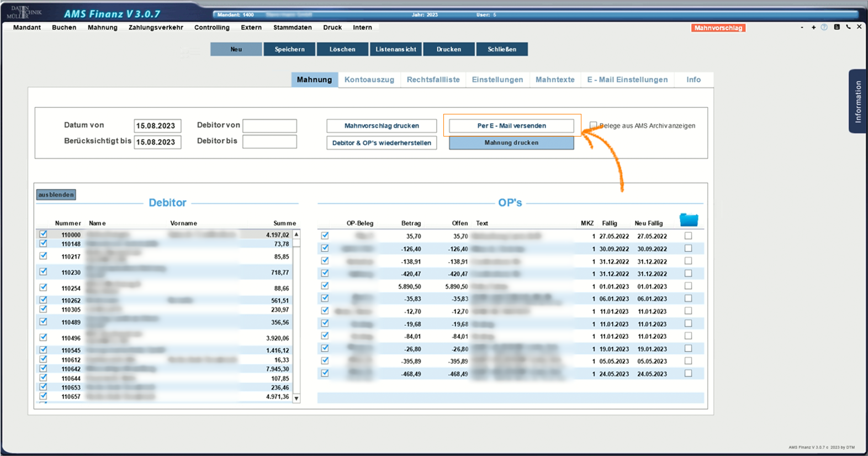Click 'Per E-Mail versenden' button
The height and width of the screenshot is (456, 868).
click(511, 126)
